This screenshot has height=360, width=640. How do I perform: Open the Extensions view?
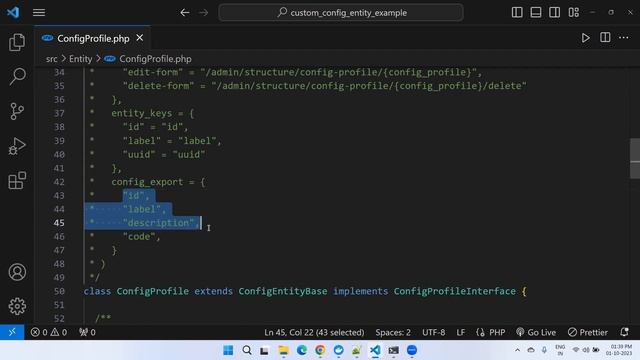coord(17,180)
